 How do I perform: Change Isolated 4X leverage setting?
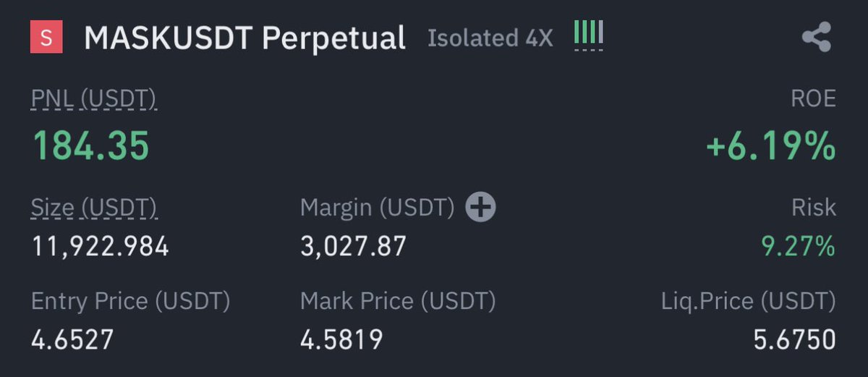pyautogui.click(x=490, y=38)
